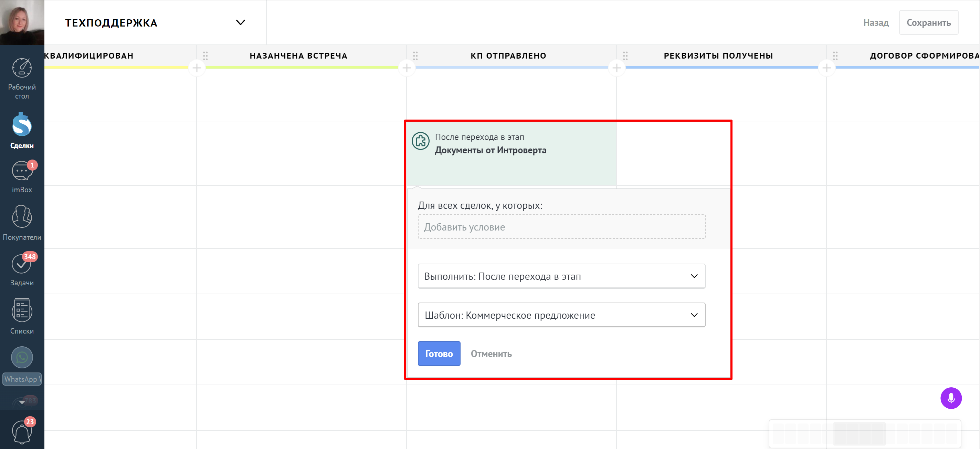Expand the Техподдержка pipeline dropdown
Image resolution: width=980 pixels, height=449 pixels.
(240, 22)
